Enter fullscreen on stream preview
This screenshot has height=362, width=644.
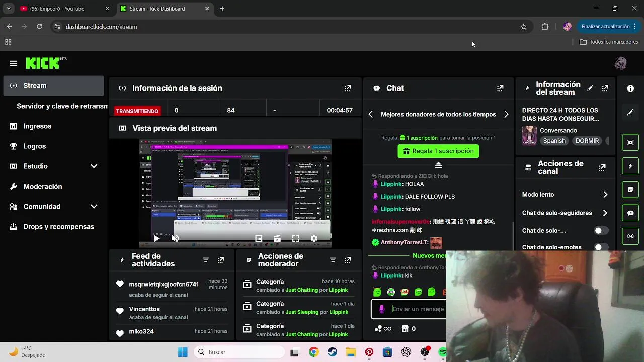coord(296,239)
